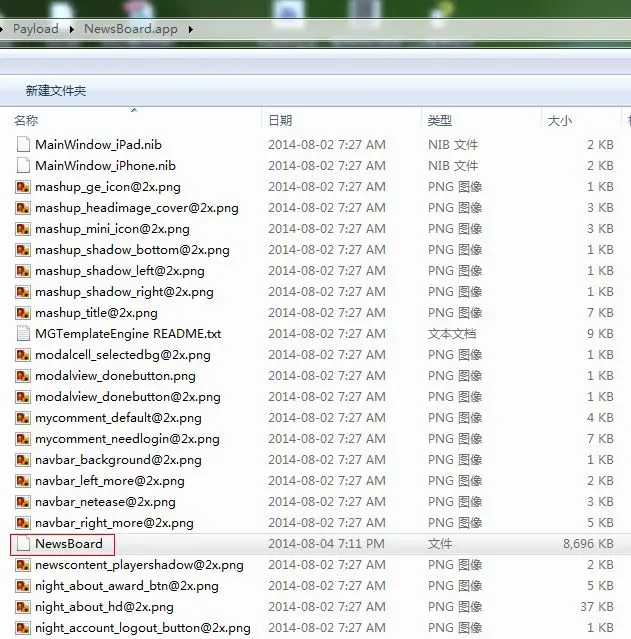Image resolution: width=631 pixels, height=639 pixels.
Task: Click the 8,696 KB size value
Action: 588,544
